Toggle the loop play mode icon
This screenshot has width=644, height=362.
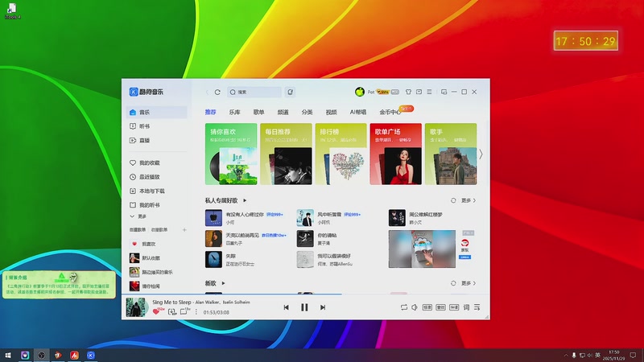point(404,307)
